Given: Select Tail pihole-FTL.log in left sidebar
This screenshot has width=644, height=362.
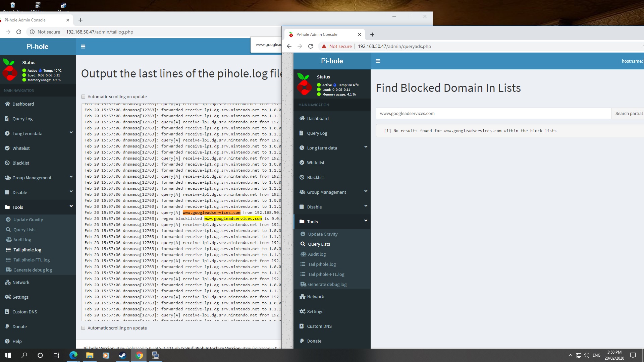Looking at the screenshot, I should [x=31, y=260].
